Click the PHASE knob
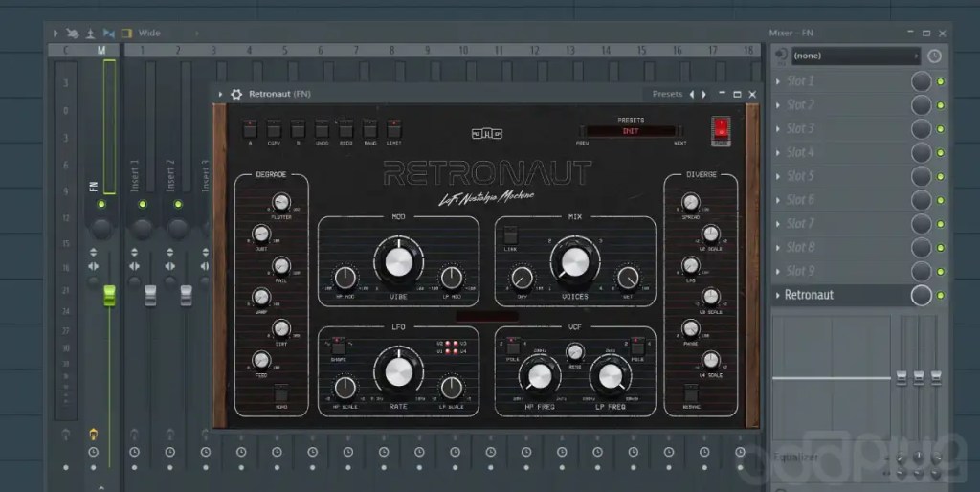This screenshot has height=492, width=980. point(691,328)
